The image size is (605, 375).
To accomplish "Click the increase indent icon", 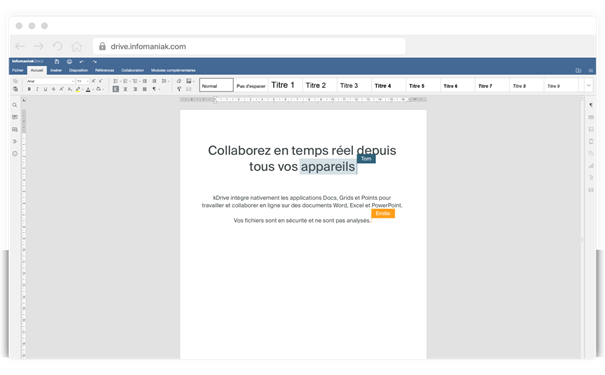I will tap(154, 81).
